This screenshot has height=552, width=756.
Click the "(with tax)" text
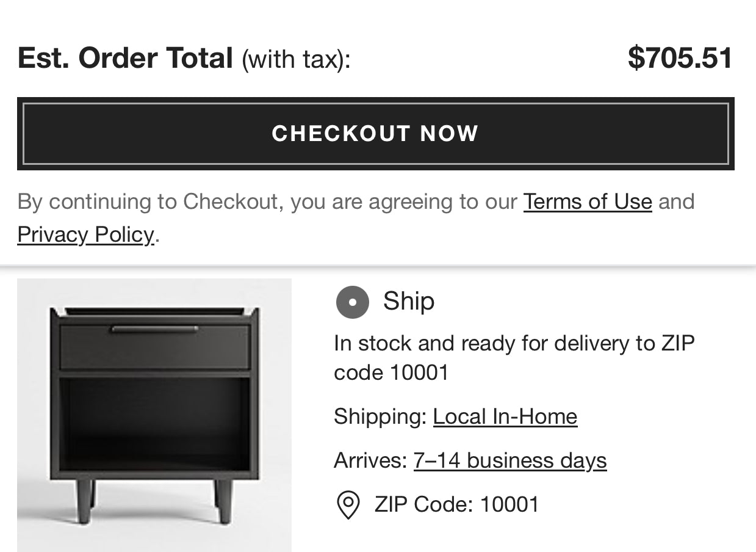296,60
